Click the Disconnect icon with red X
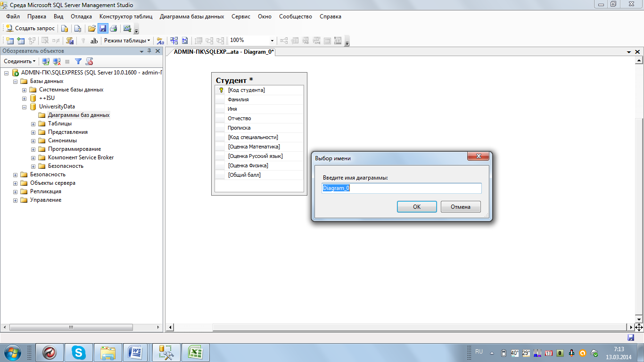 pyautogui.click(x=57, y=61)
